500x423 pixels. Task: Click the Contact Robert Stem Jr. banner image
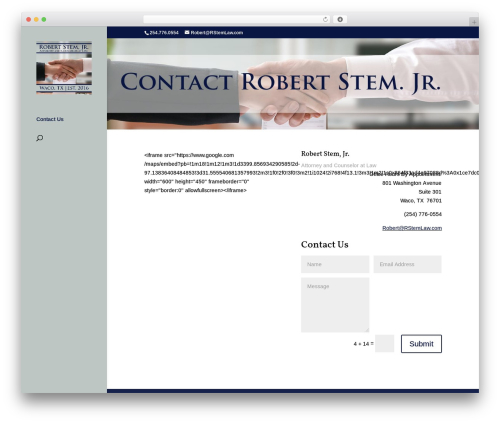pos(293,84)
